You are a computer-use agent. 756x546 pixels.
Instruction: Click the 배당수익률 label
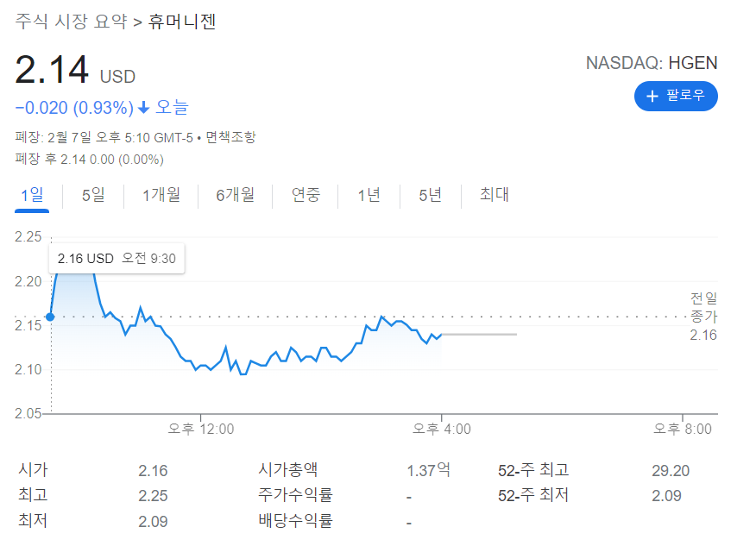tap(295, 521)
